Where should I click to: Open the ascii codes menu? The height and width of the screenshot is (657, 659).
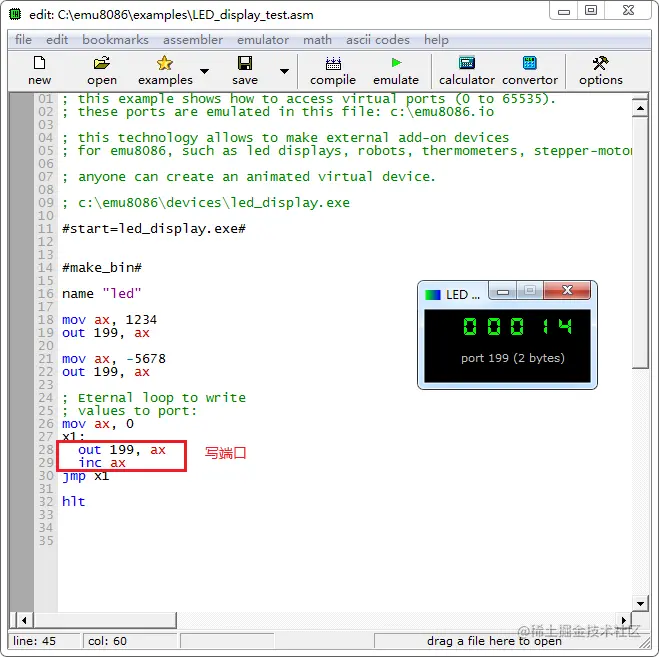click(x=377, y=40)
